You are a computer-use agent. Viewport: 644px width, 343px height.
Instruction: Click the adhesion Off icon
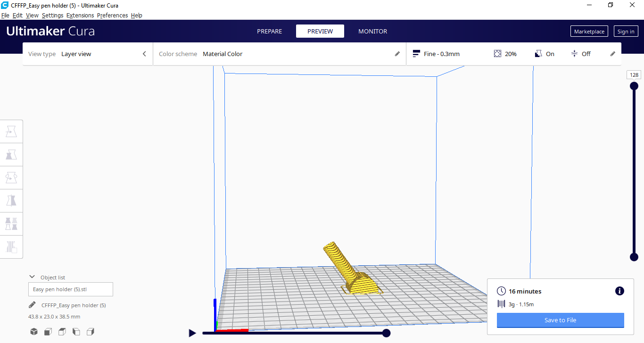pyautogui.click(x=574, y=54)
